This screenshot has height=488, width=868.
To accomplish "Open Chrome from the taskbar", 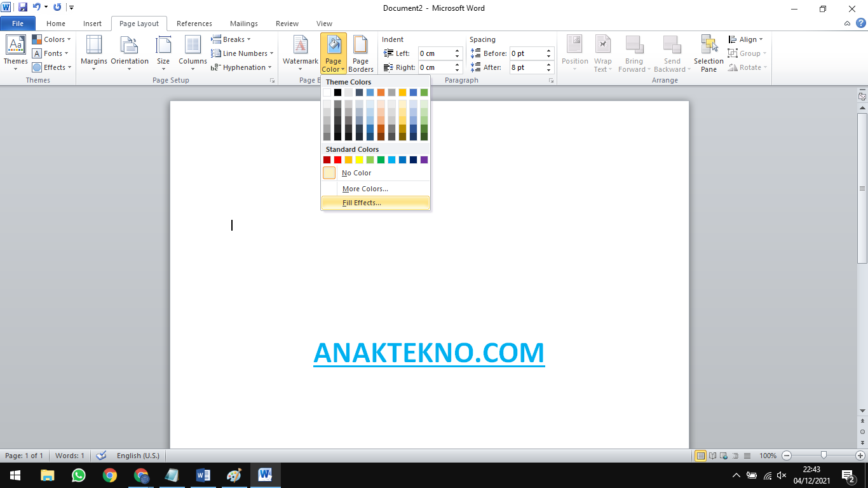I will [x=110, y=475].
